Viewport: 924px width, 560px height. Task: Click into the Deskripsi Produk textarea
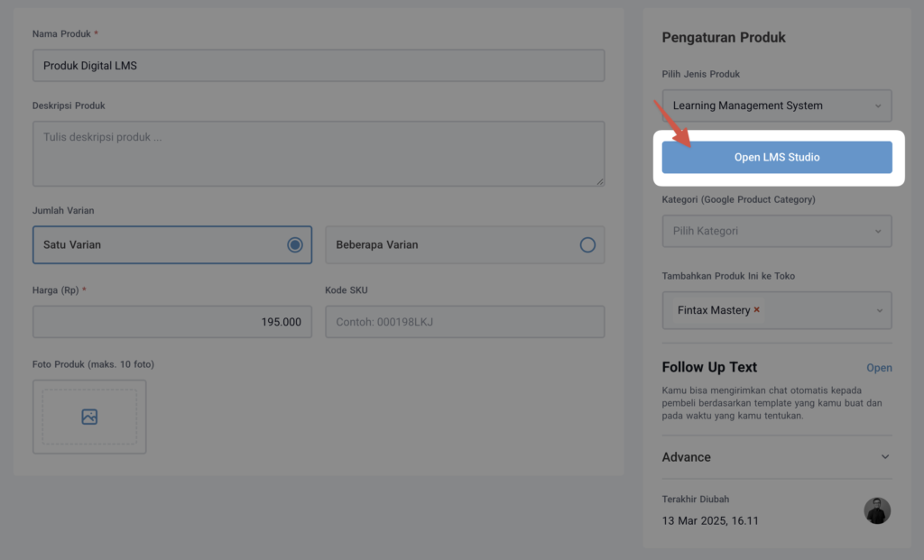(318, 153)
